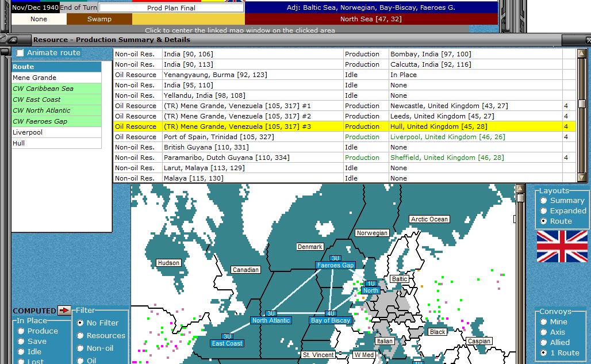Image resolution: width=591 pixels, height=364 pixels.
Task: Select CW Faeroes Gap route step
Action: coord(56,121)
